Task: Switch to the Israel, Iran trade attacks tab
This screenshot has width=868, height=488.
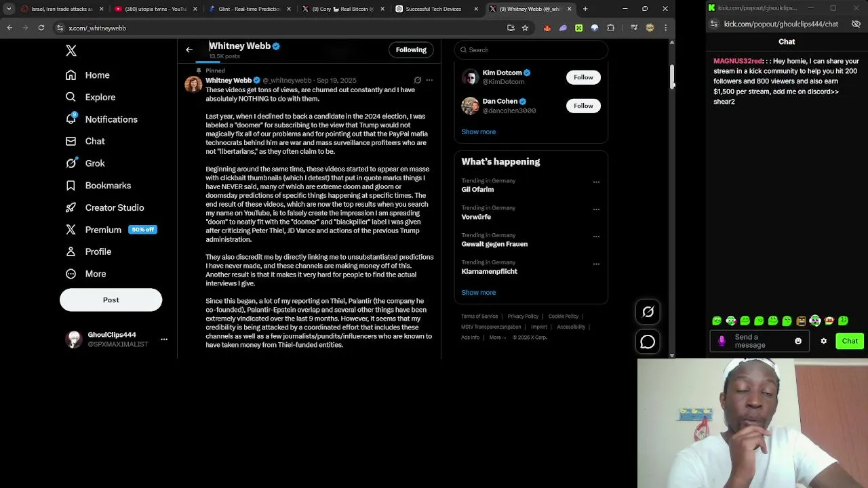Action: (62, 9)
